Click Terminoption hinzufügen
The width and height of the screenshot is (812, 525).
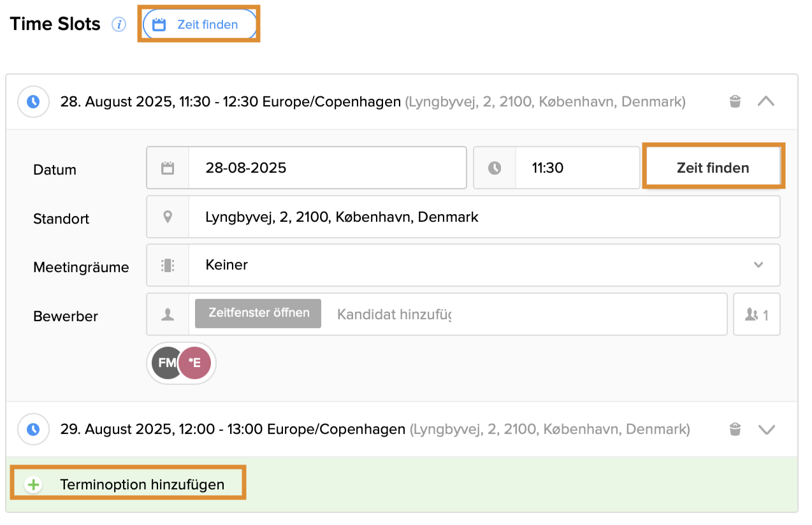pos(141,485)
